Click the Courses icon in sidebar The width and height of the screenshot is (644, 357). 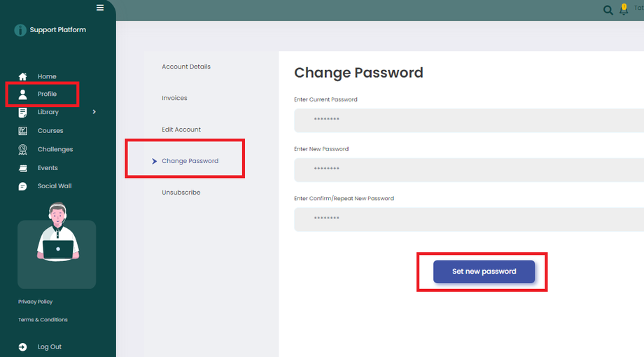pos(22,131)
